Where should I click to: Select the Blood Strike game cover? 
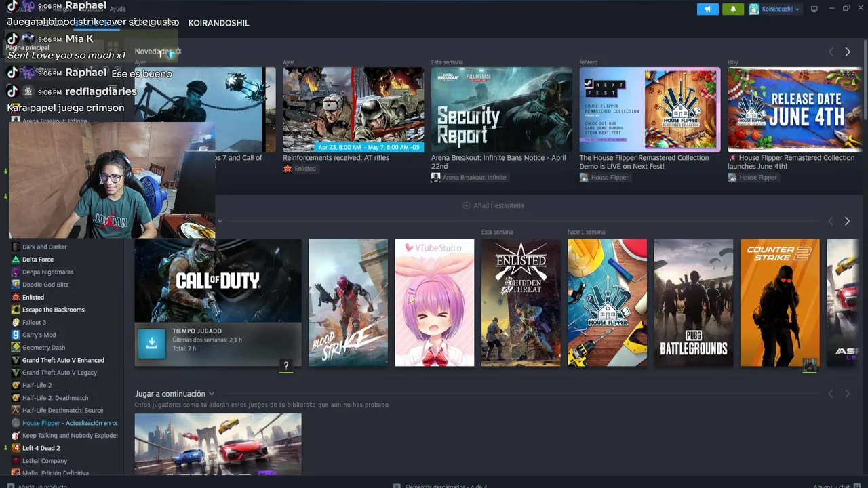348,302
